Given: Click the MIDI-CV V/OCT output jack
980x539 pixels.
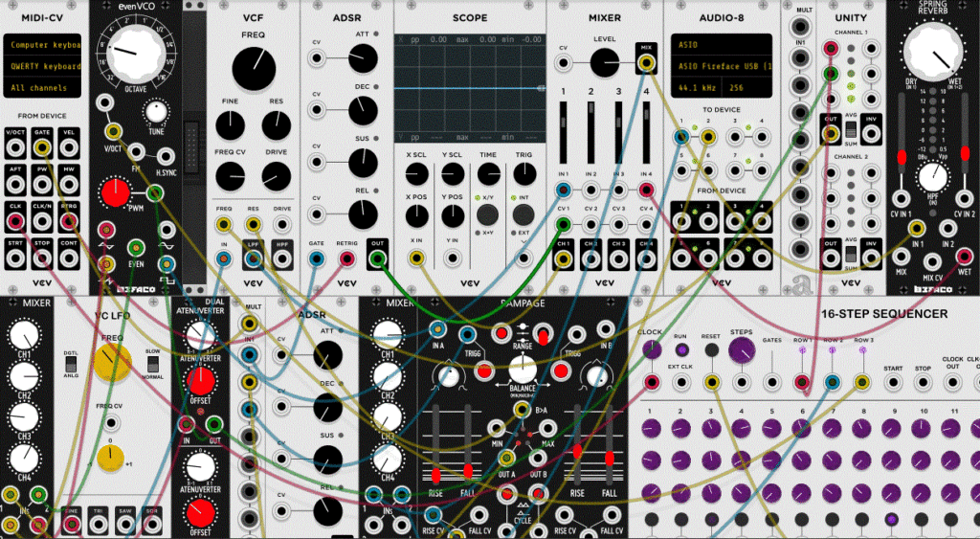Looking at the screenshot, I should pos(15,147).
